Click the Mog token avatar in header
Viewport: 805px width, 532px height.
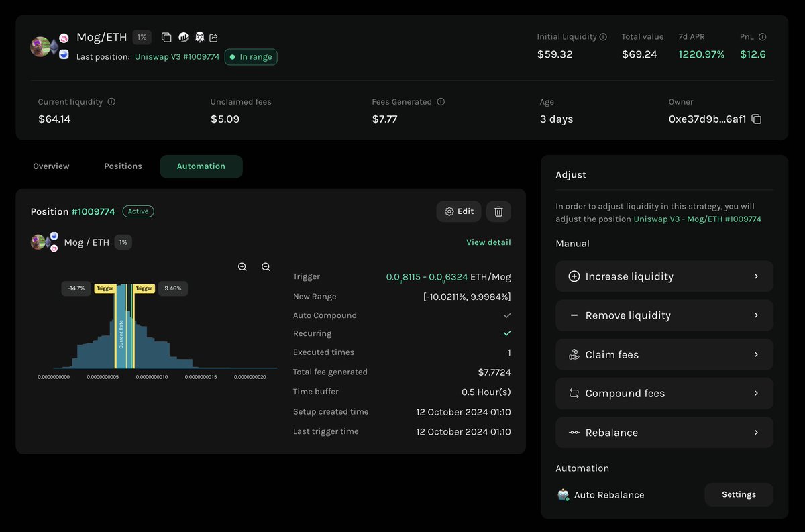tap(40, 46)
